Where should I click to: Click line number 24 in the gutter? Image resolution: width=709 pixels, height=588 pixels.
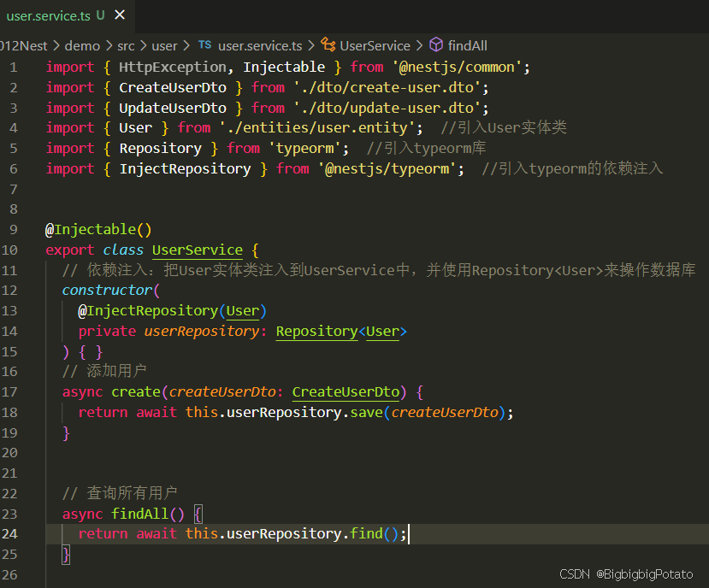[x=9, y=534]
